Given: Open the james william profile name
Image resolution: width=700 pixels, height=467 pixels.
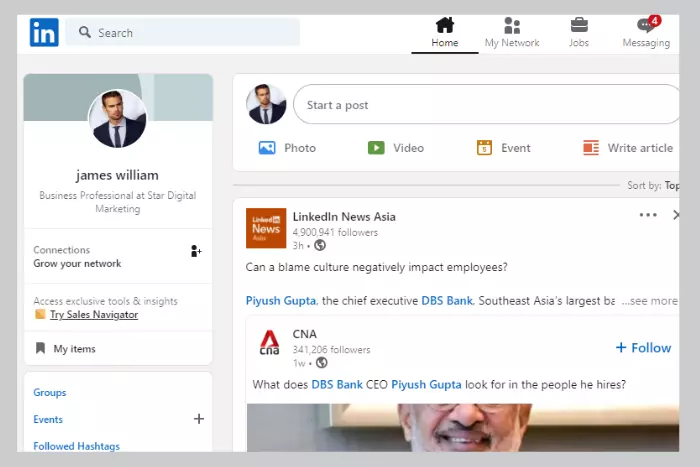Looking at the screenshot, I should pos(117,175).
